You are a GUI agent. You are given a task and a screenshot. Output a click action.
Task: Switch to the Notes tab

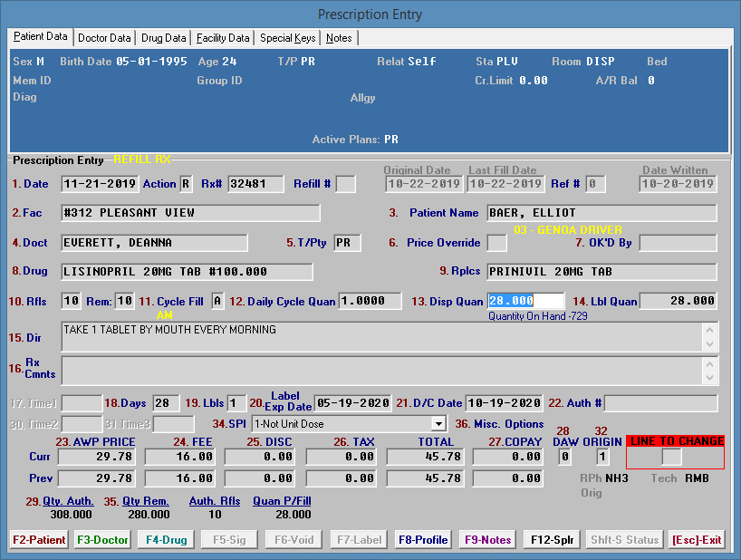click(x=339, y=38)
